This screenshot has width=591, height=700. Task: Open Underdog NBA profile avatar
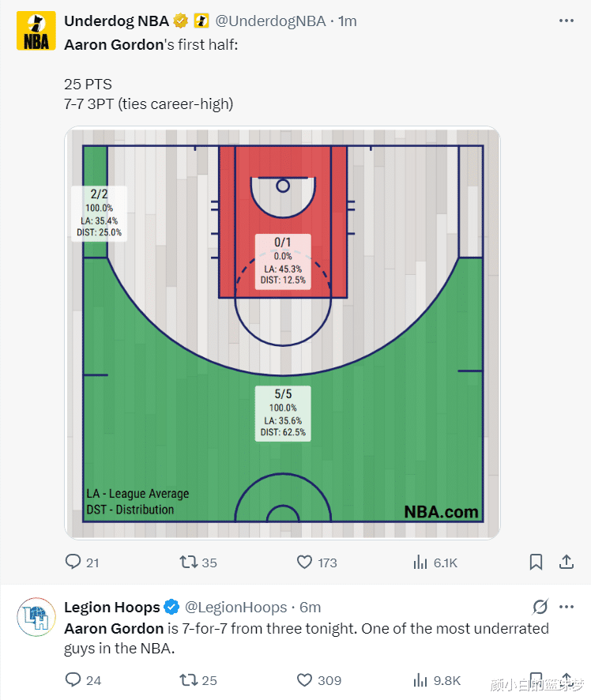coord(36,31)
